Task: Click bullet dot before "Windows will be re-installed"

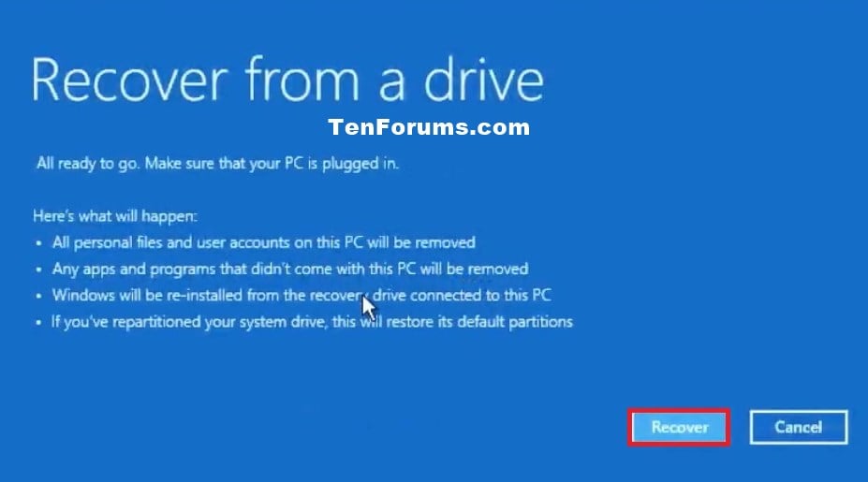Action: pos(38,296)
